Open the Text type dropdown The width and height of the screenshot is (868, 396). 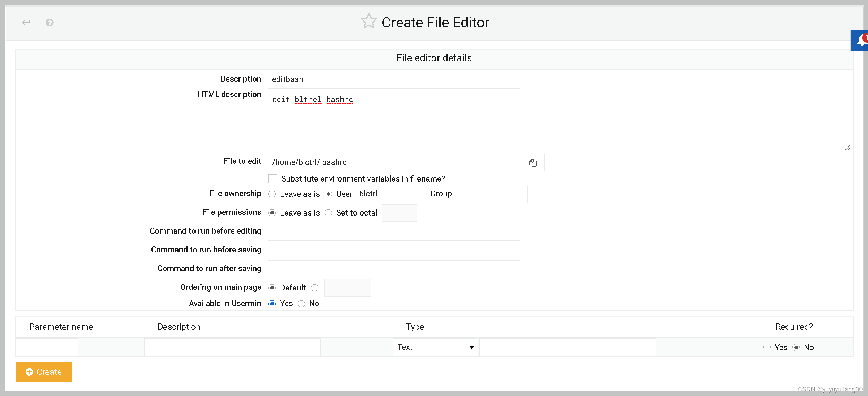coord(435,347)
